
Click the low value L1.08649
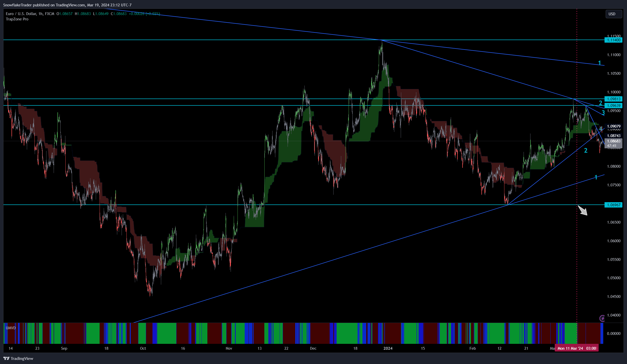[x=101, y=14]
